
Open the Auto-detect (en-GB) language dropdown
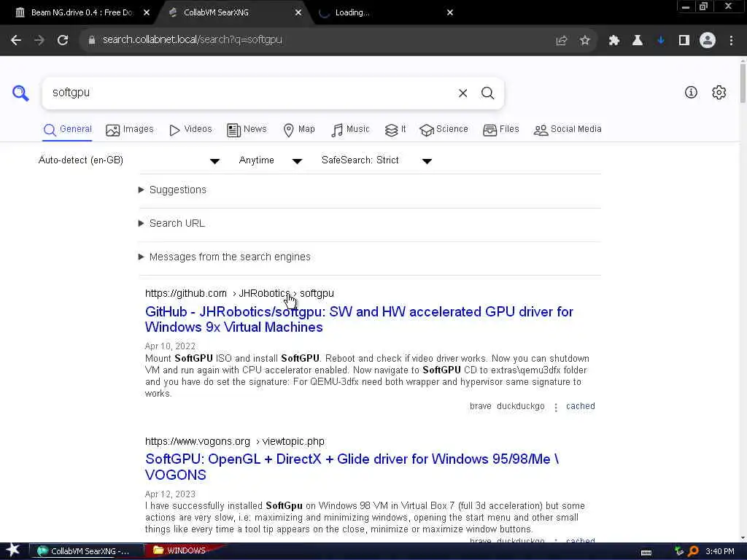pos(128,160)
